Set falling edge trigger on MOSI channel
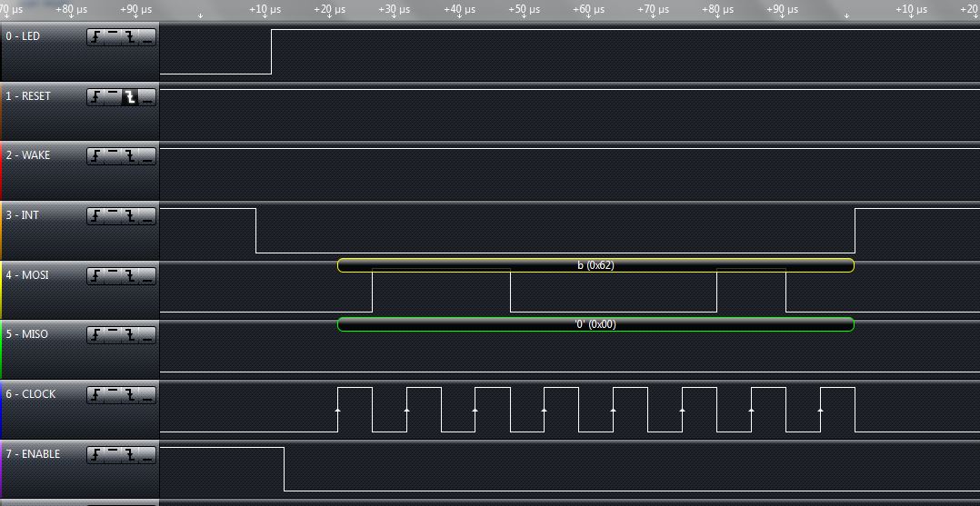980x506 pixels. coord(130,276)
